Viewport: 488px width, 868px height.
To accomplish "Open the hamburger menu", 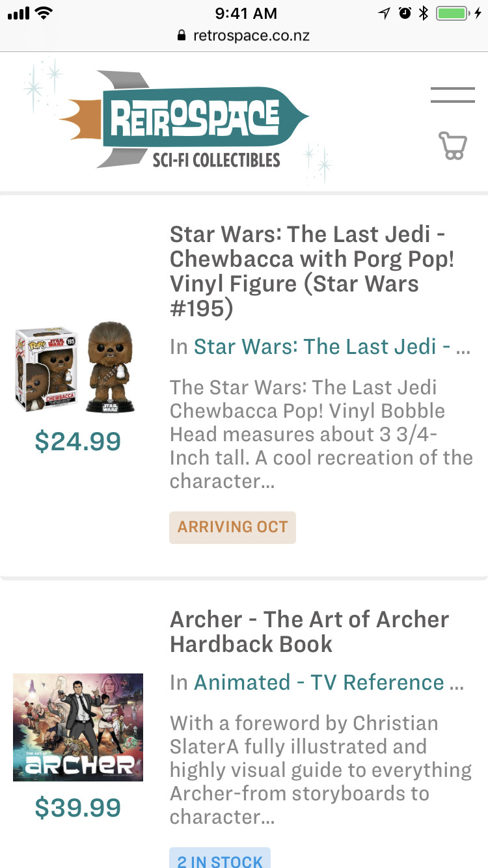I will tap(452, 95).
